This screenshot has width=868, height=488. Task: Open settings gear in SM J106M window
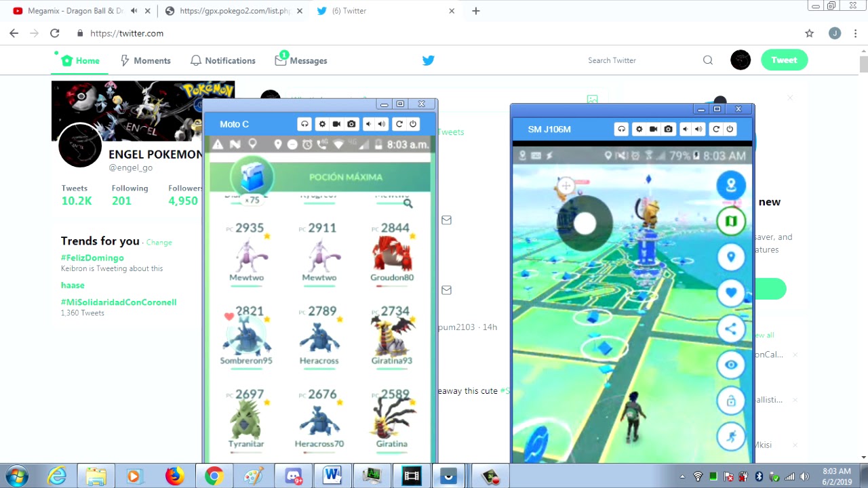tap(639, 129)
